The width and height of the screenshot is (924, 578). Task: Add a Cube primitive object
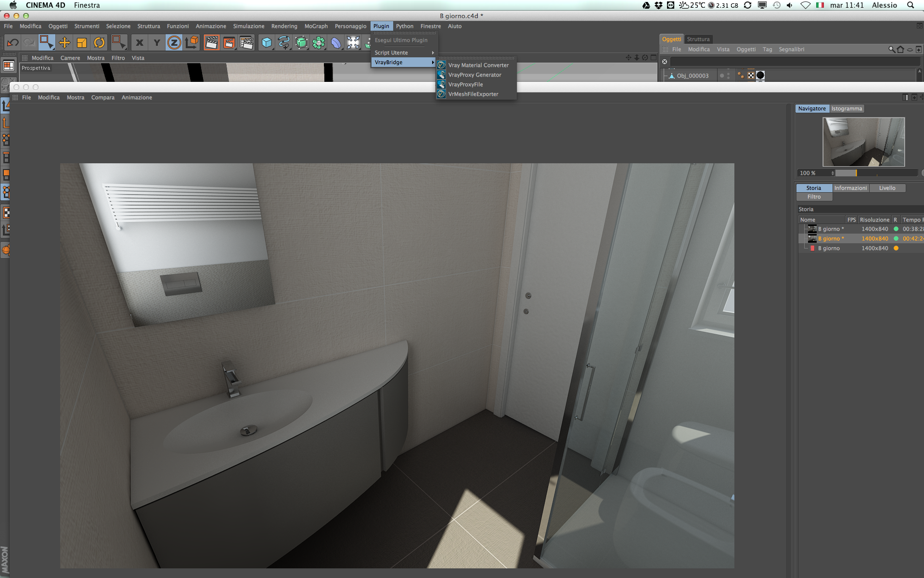point(266,43)
